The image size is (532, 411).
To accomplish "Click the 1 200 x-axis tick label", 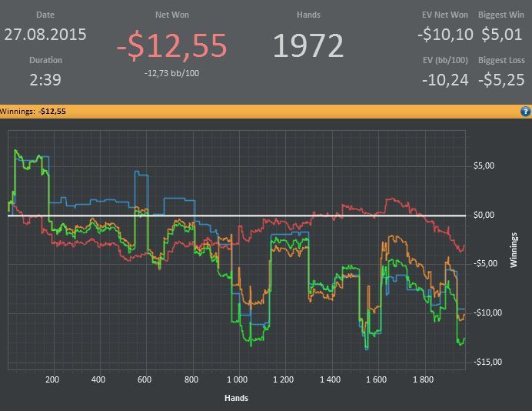I will [284, 379].
